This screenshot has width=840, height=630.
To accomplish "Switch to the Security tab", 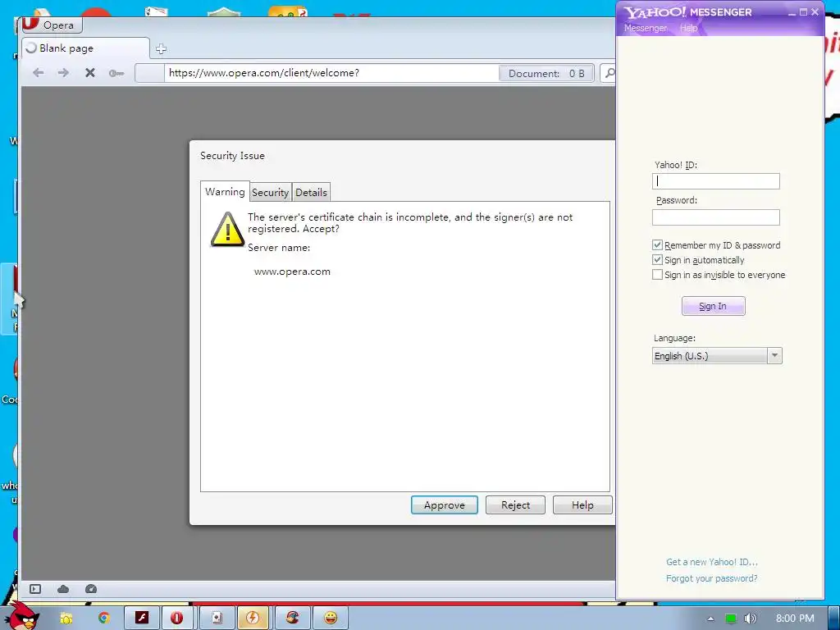I will 270,192.
